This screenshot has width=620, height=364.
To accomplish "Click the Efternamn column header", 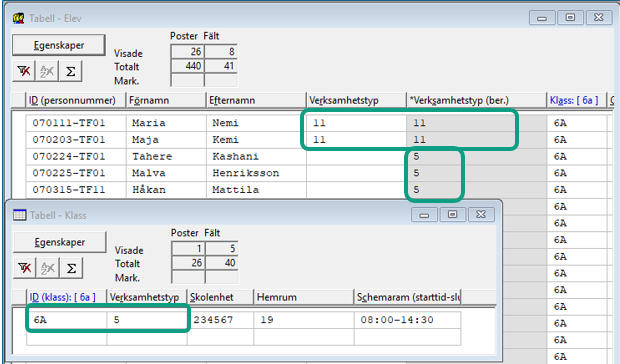I will click(256, 100).
